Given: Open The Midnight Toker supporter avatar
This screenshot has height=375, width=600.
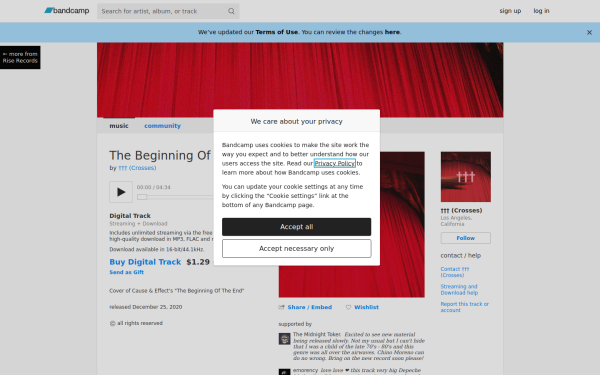Looking at the screenshot, I should [284, 339].
